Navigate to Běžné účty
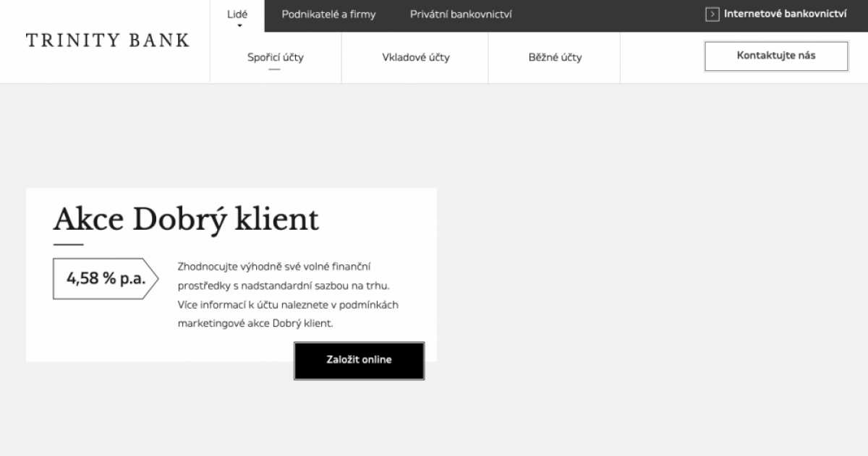The width and height of the screenshot is (868, 456). [x=555, y=58]
